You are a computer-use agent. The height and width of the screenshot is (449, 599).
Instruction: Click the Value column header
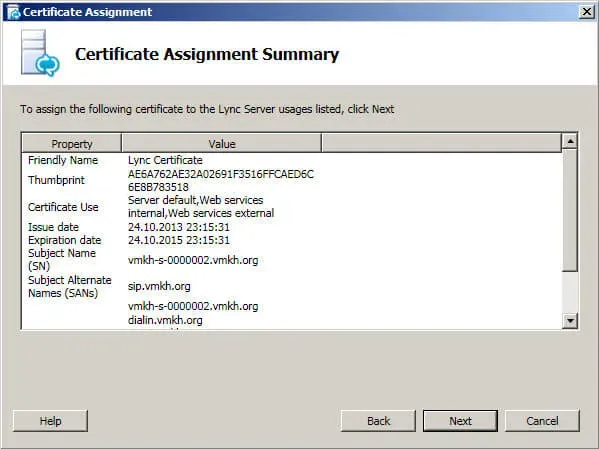click(222, 144)
